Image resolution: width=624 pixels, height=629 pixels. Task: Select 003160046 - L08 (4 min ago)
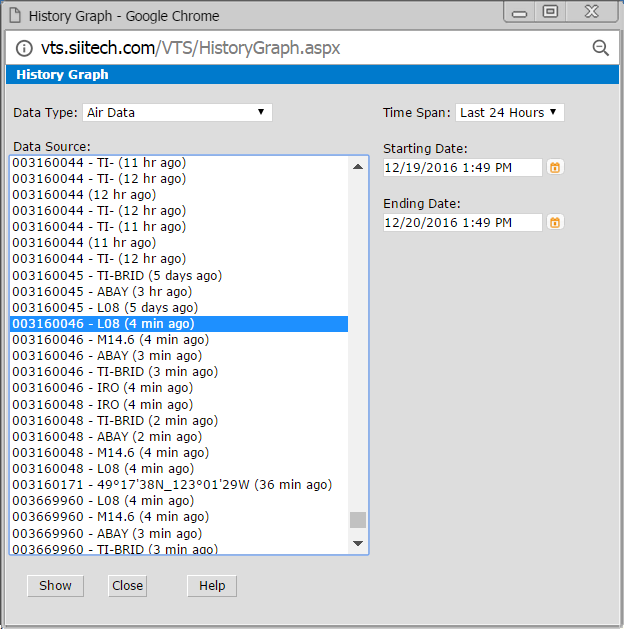point(179,324)
